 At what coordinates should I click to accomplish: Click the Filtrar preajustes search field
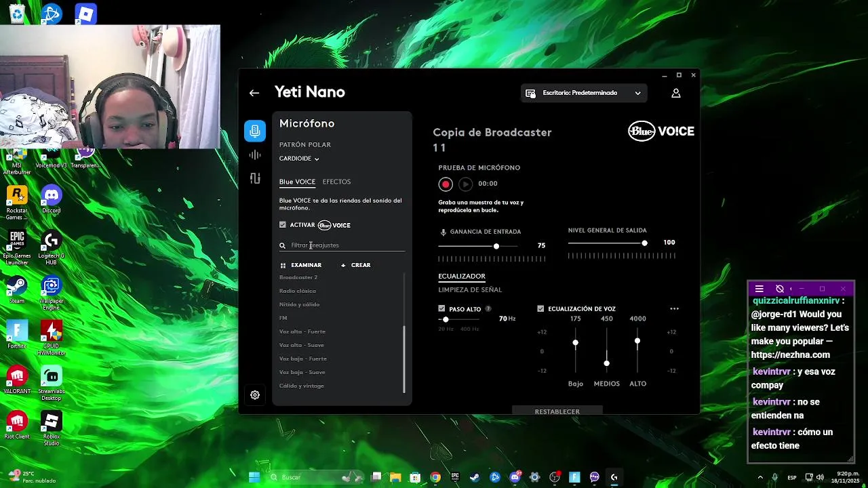click(x=342, y=245)
